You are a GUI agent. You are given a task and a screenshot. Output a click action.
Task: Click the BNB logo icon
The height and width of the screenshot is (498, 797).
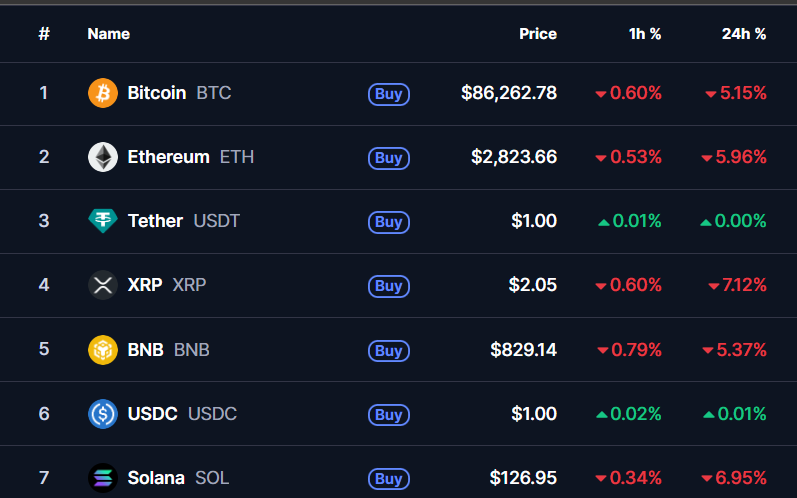coord(103,350)
